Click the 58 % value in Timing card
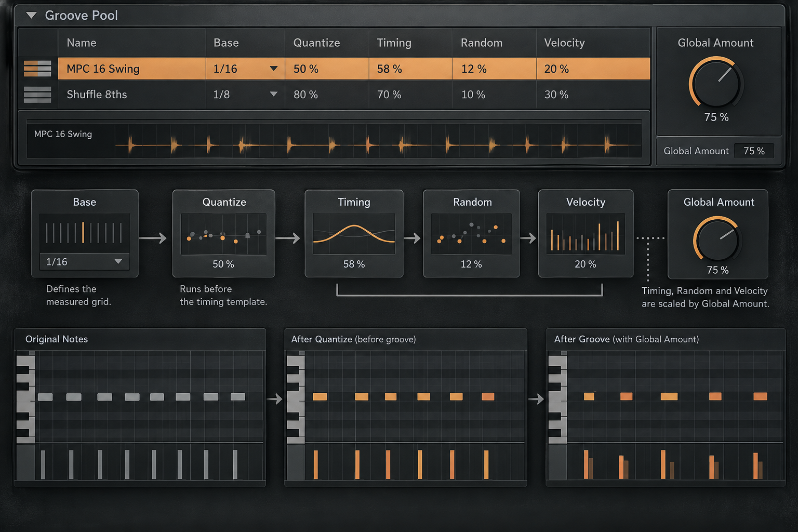This screenshot has height=532, width=798. tap(354, 264)
